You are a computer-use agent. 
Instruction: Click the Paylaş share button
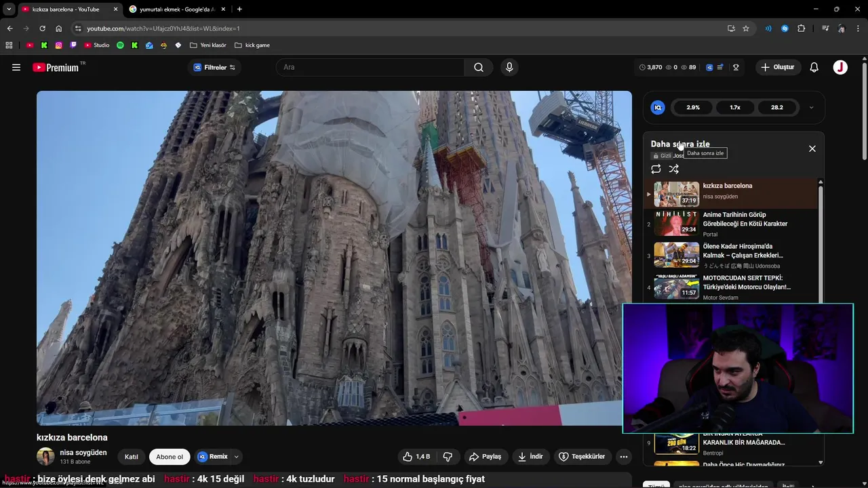point(486,457)
